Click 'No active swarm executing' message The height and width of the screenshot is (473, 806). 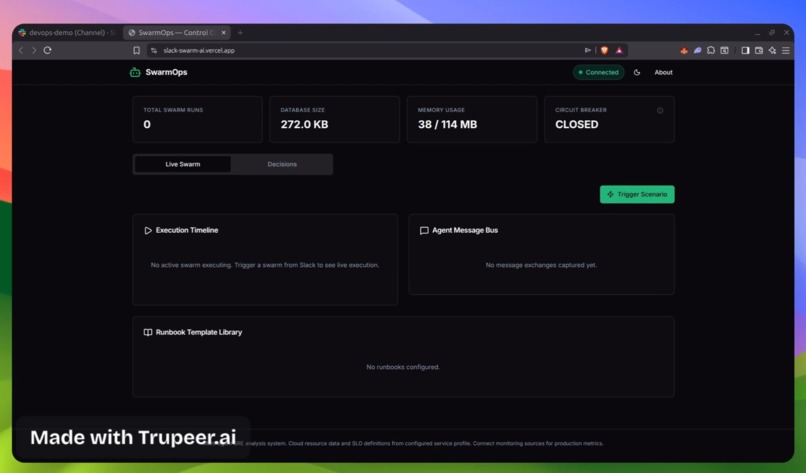(265, 265)
